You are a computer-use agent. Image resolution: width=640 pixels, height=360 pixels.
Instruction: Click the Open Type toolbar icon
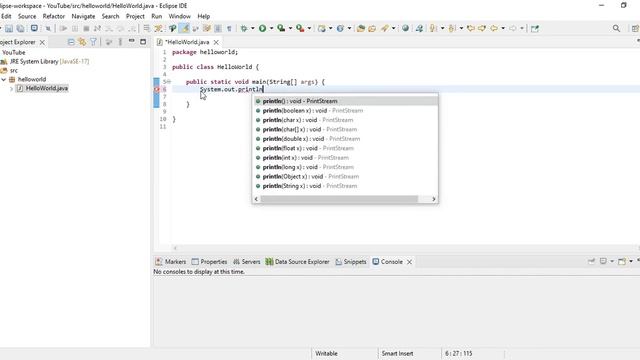tap(360, 28)
